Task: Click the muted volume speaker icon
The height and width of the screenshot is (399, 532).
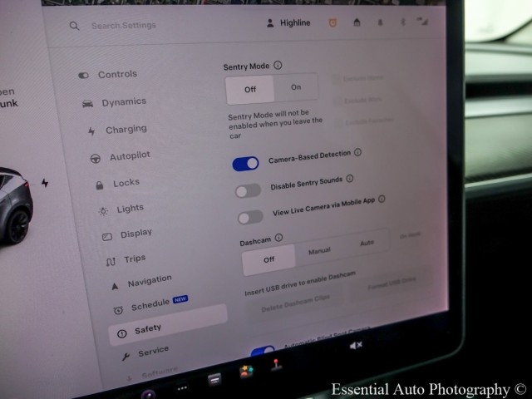Action: 356,345
